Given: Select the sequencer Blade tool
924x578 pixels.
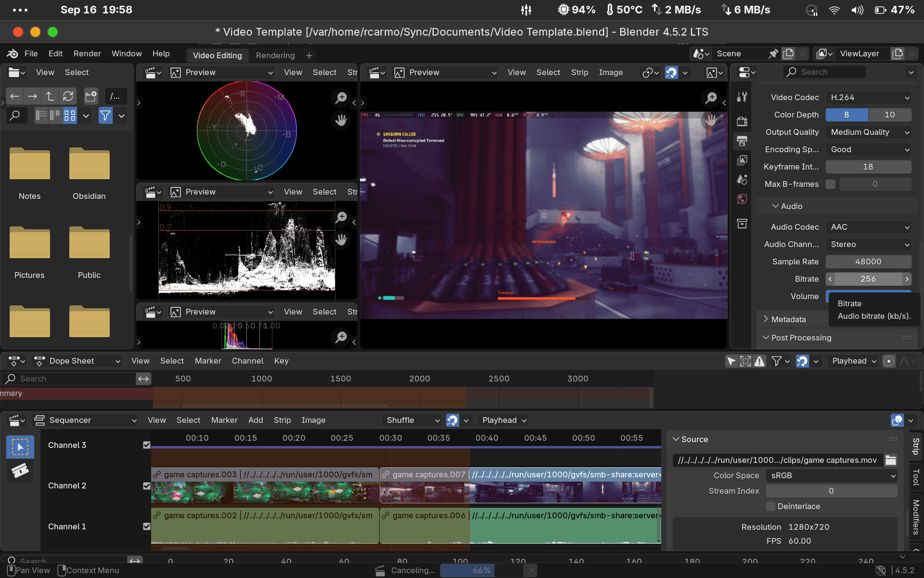Looking at the screenshot, I should (20, 471).
